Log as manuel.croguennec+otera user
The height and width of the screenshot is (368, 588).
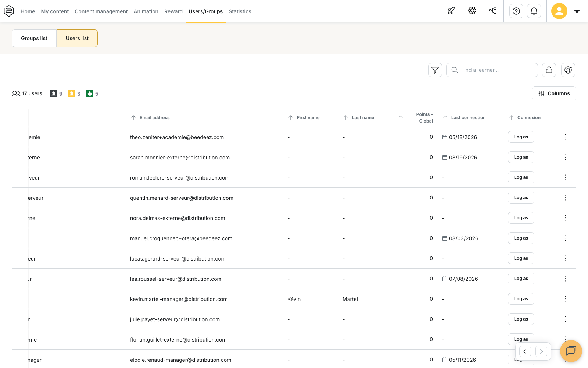[x=521, y=238]
